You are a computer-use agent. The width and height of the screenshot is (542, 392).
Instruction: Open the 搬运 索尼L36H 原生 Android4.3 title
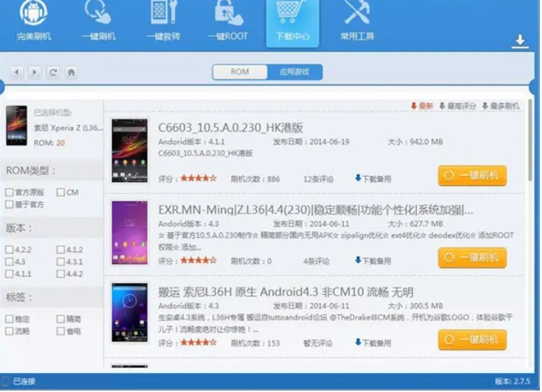pyautogui.click(x=286, y=292)
